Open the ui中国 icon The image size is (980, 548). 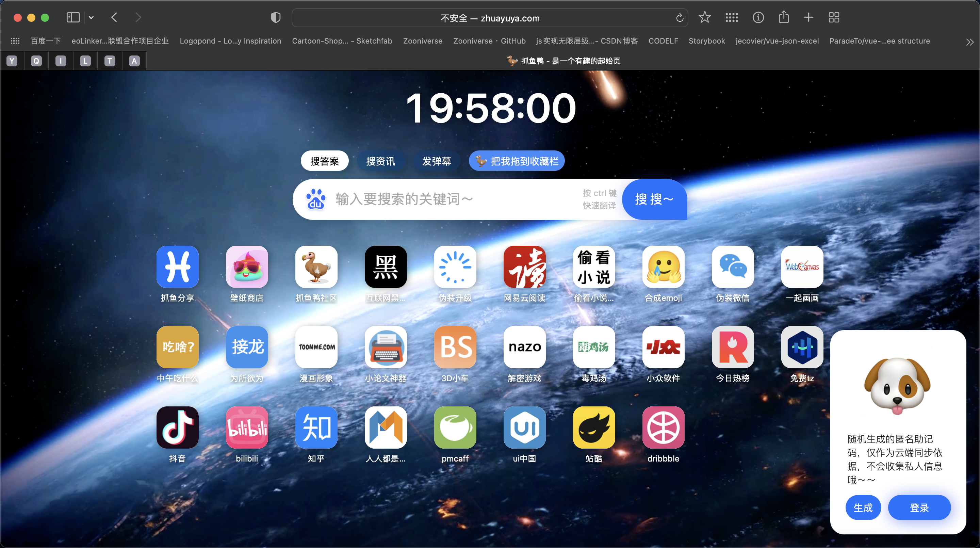coord(525,428)
